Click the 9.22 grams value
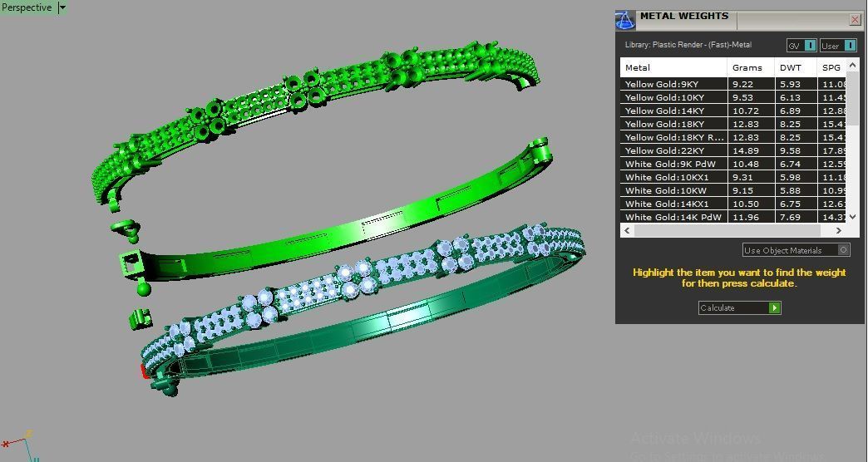Screen dimensions: 868x462 [x=743, y=84]
